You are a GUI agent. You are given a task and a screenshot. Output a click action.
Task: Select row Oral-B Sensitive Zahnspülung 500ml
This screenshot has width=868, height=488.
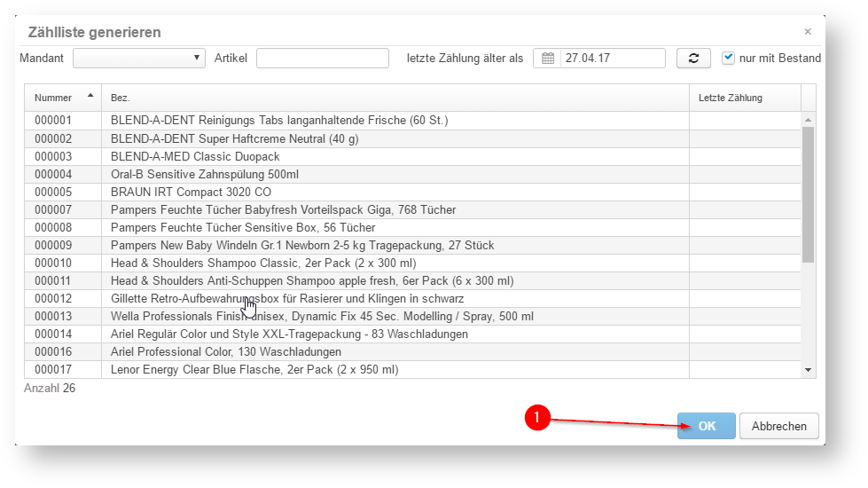412,174
